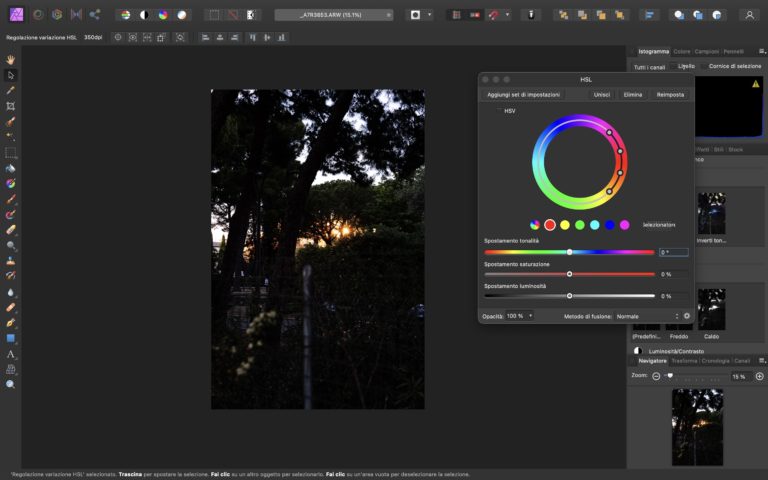This screenshot has height=480, width=768.
Task: Open the quick mask options dropdown arrow
Action: point(430,15)
